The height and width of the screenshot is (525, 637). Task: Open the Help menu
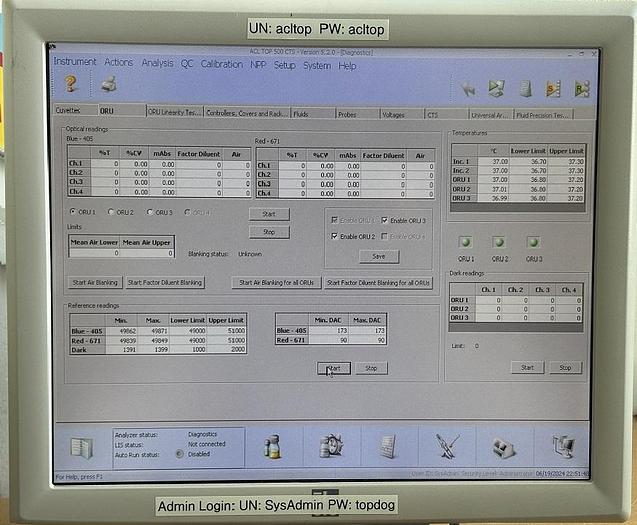point(347,66)
